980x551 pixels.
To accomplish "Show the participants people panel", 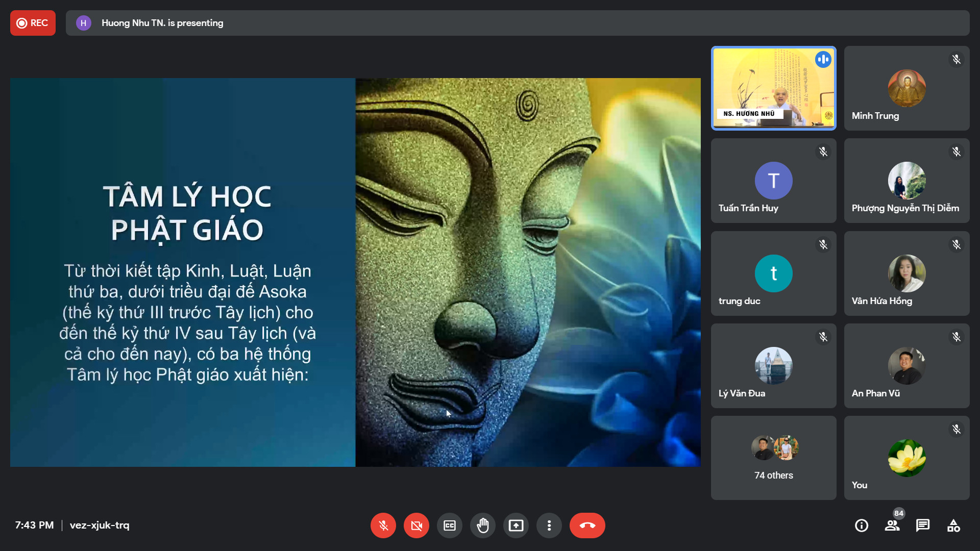I will click(892, 525).
